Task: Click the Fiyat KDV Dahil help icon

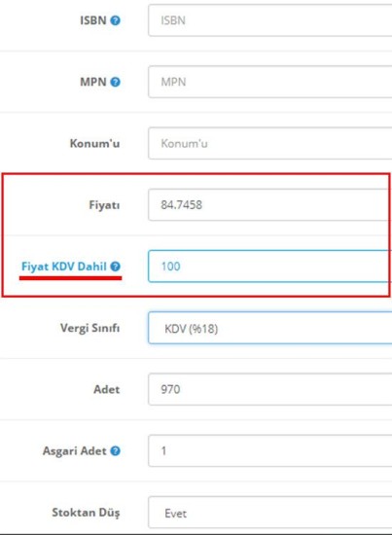Action: pos(116,267)
